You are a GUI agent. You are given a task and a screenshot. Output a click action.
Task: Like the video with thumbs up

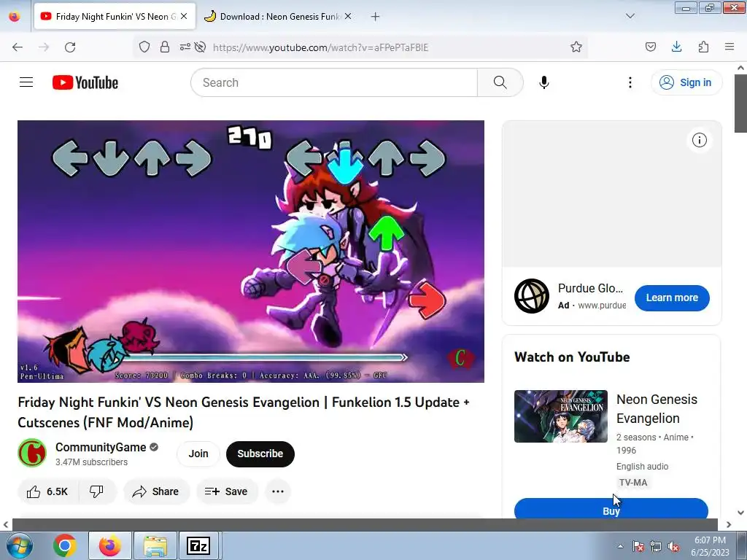click(x=47, y=491)
